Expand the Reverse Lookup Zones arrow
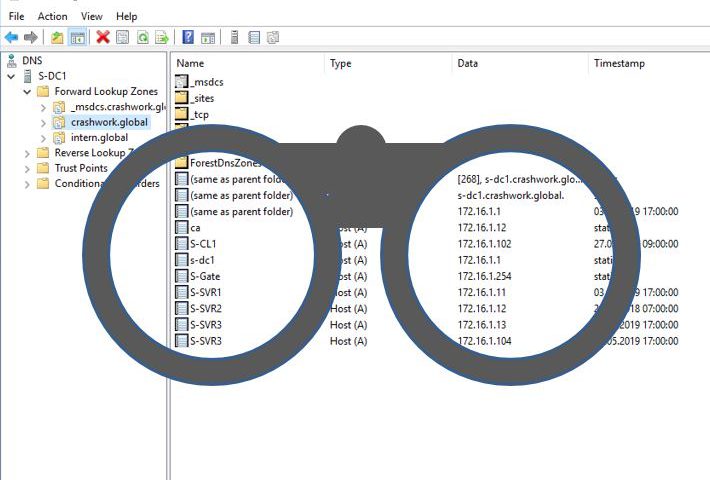This screenshot has width=710, height=480. click(x=27, y=154)
